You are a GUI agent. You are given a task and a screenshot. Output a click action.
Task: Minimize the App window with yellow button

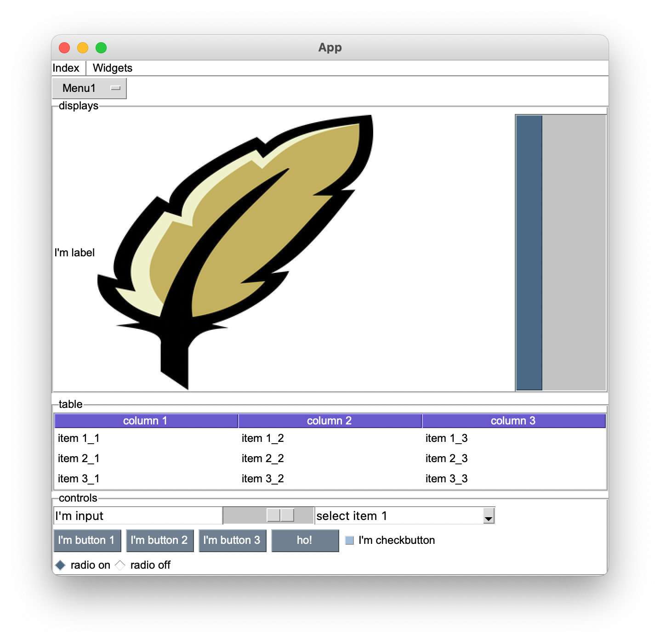pos(83,48)
